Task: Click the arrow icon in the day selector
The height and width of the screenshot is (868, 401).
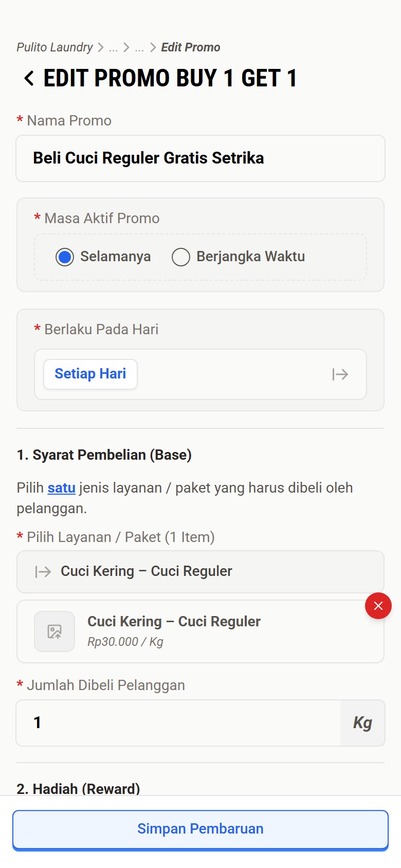Action: pyautogui.click(x=340, y=374)
